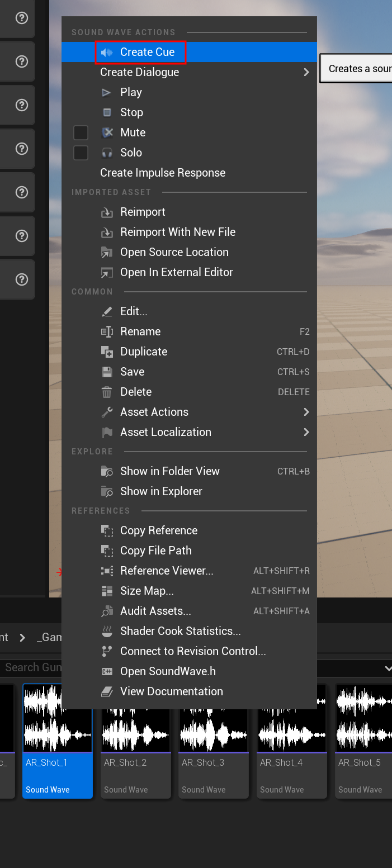The image size is (392, 868).
Task: Click the Asset Actions wrench icon
Action: click(x=107, y=412)
